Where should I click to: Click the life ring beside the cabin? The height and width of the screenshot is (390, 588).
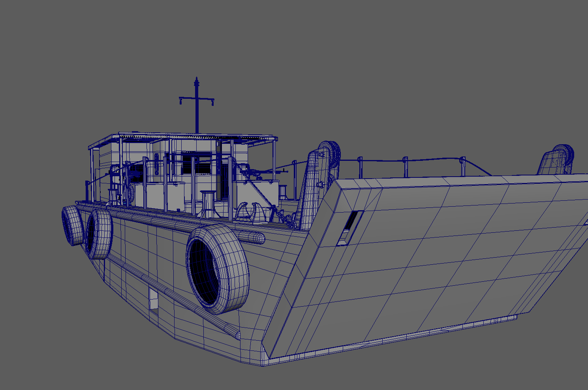point(130,192)
